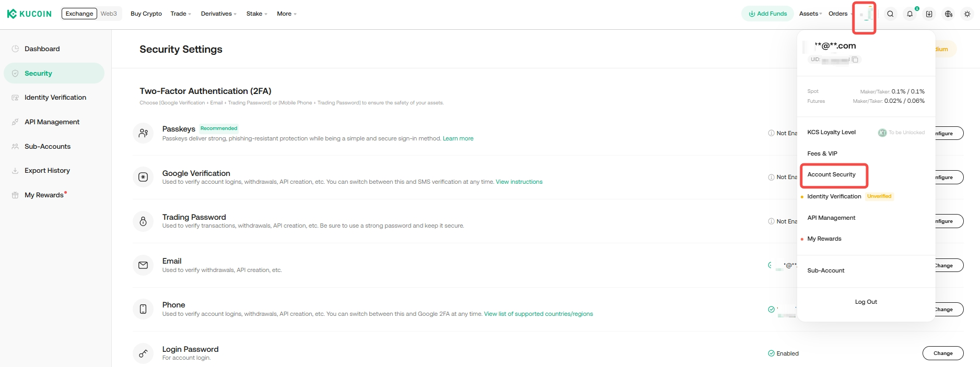
Task: Click Change button for Login Password
Action: pyautogui.click(x=942, y=353)
